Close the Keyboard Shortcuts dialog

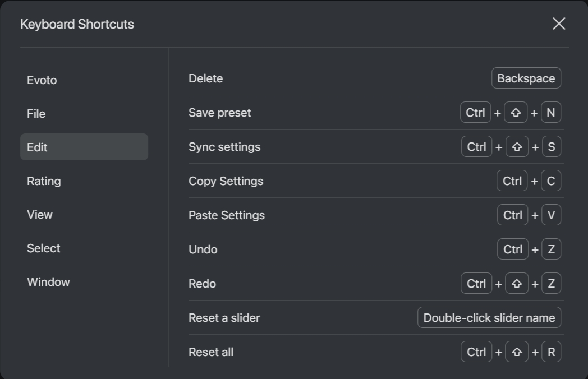[558, 24]
